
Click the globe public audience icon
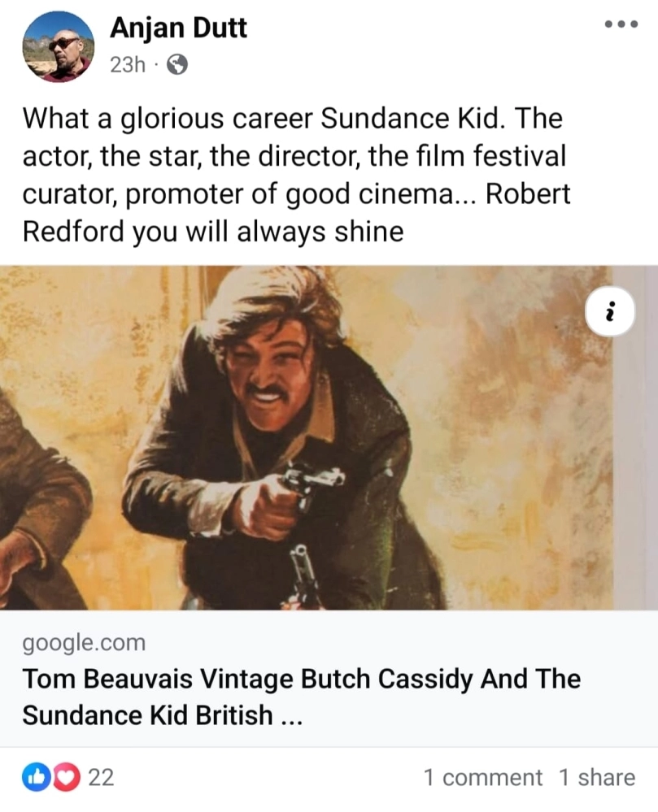click(176, 65)
